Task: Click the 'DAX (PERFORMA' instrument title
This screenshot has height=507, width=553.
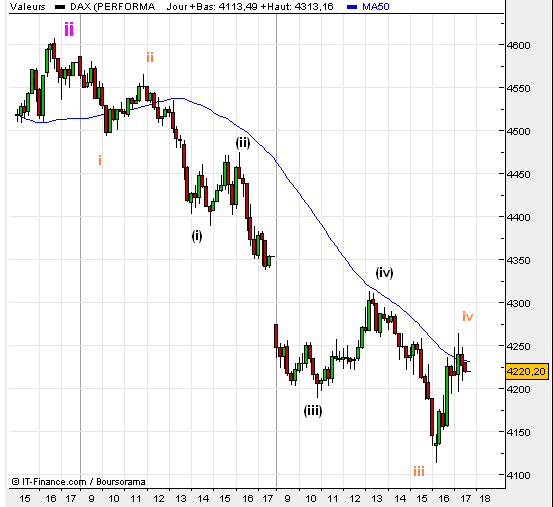Action: [113, 6]
